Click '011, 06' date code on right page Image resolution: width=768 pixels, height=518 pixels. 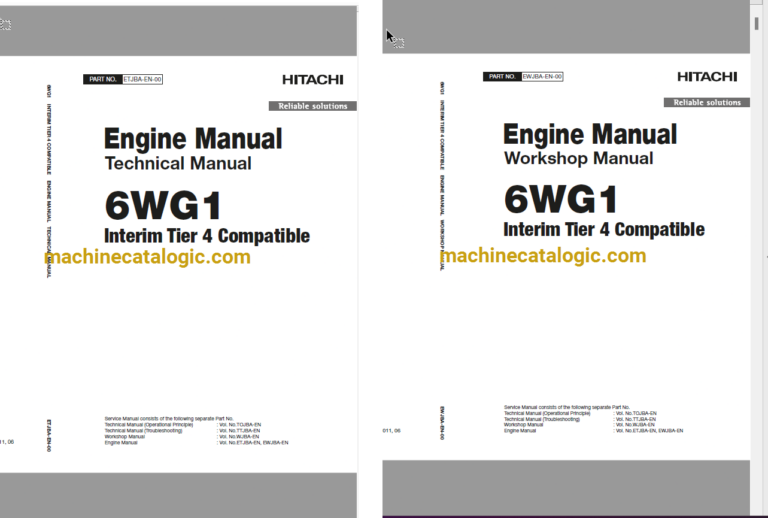coord(391,431)
